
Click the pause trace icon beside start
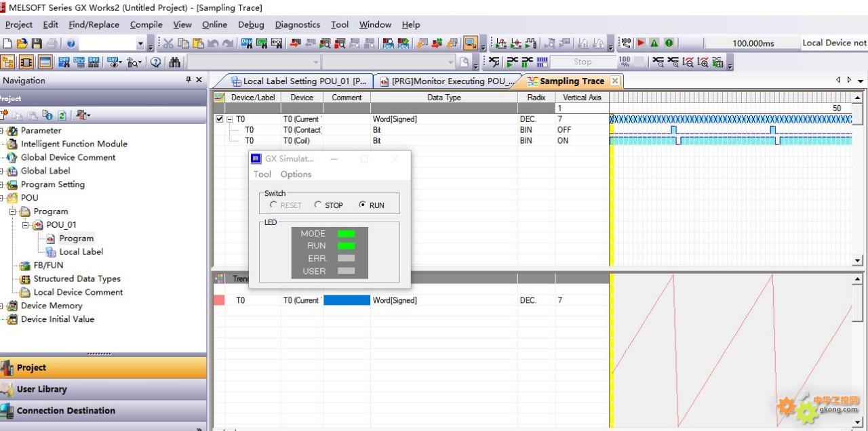point(526,62)
